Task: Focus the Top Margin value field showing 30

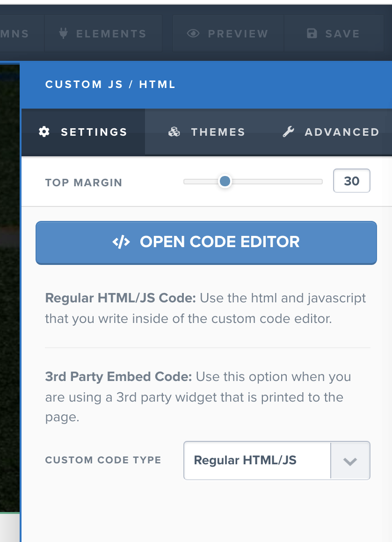Action: [x=351, y=181]
